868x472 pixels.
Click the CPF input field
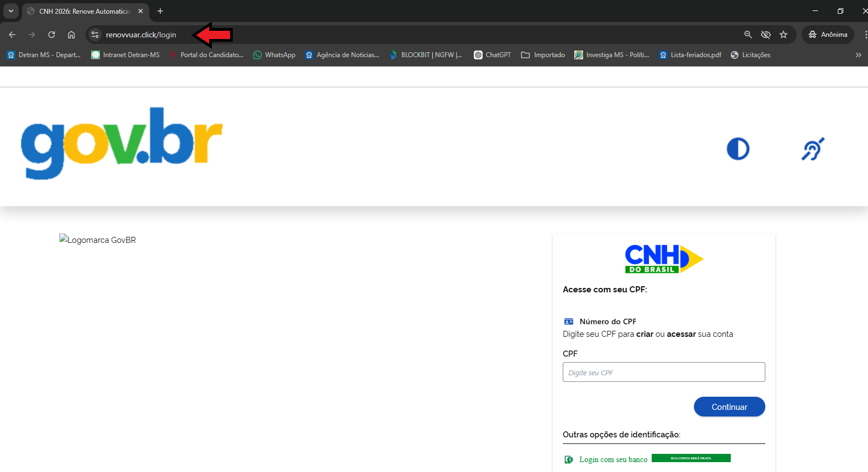coord(663,372)
